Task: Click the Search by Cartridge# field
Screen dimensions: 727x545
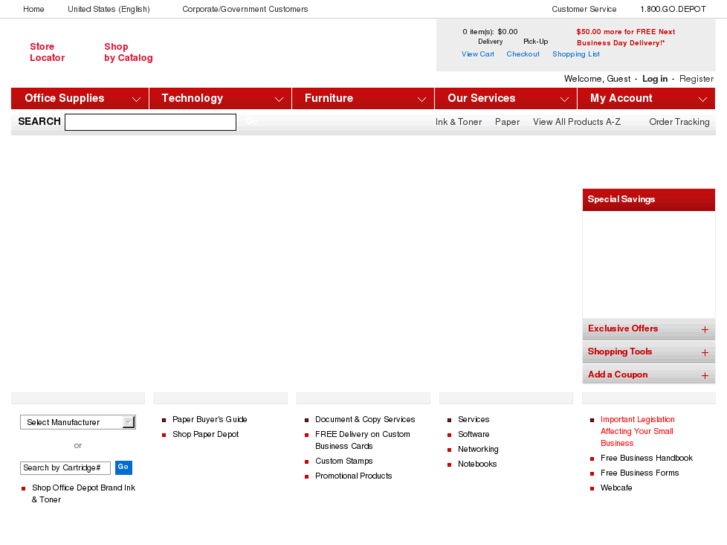Action: (x=65, y=468)
